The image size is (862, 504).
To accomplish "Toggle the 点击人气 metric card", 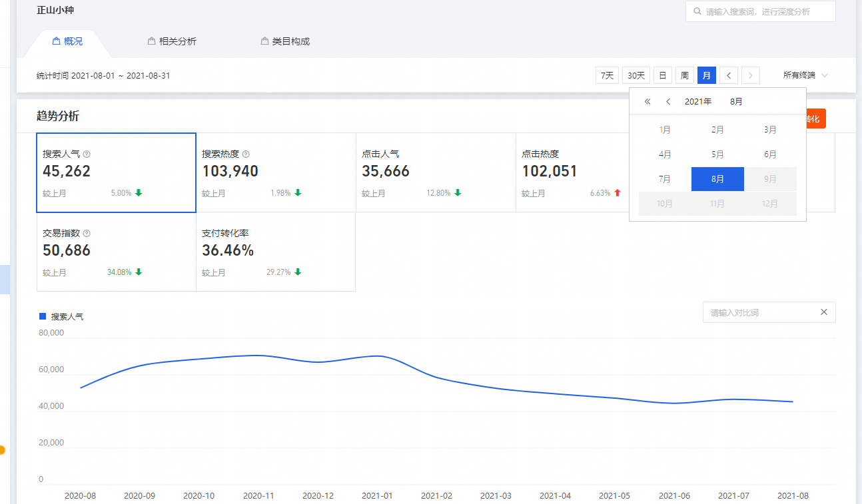I will pyautogui.click(x=436, y=173).
